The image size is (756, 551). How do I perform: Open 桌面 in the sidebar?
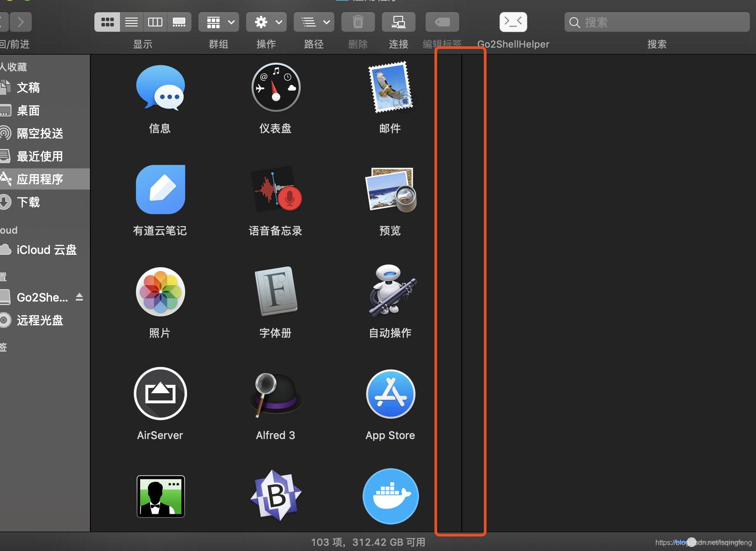coord(45,111)
